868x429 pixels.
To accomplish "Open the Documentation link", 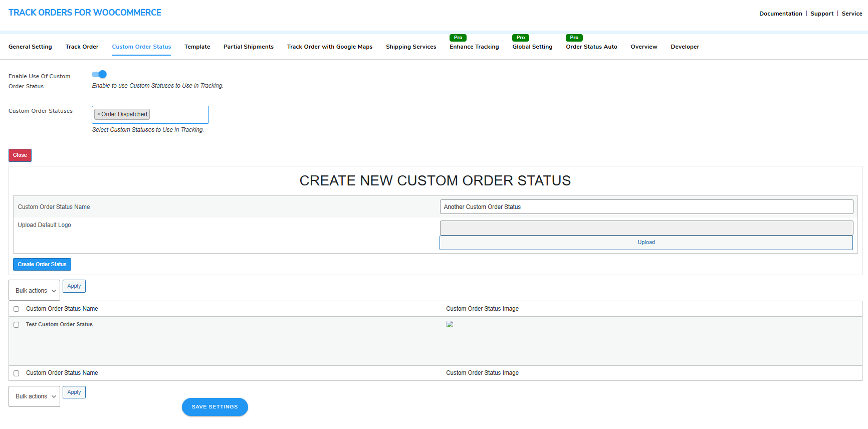I will tap(780, 14).
